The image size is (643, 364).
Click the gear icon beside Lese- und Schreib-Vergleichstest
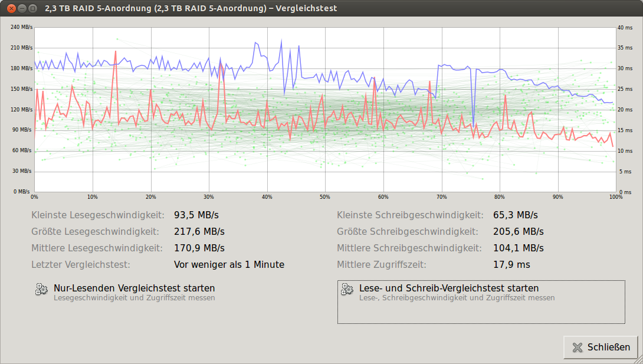tap(347, 290)
